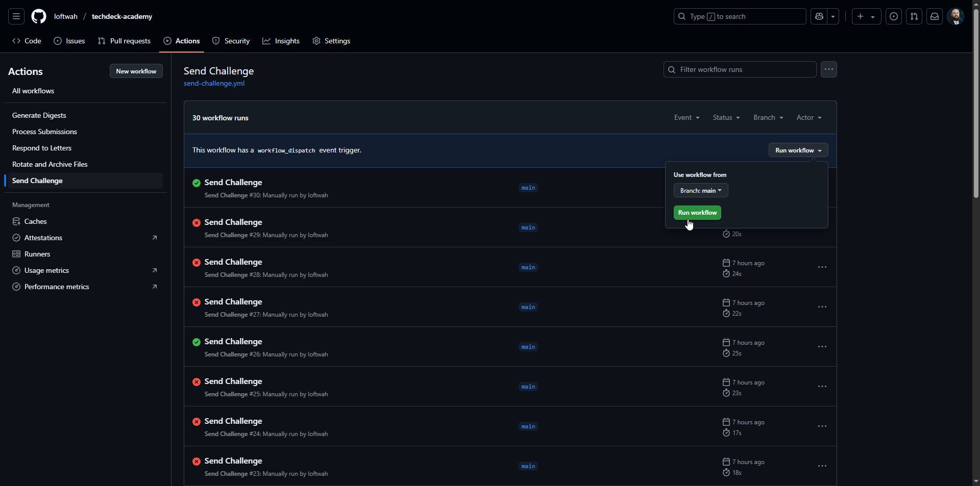Toggle the Run workflow dropdown button

pyautogui.click(x=798, y=150)
